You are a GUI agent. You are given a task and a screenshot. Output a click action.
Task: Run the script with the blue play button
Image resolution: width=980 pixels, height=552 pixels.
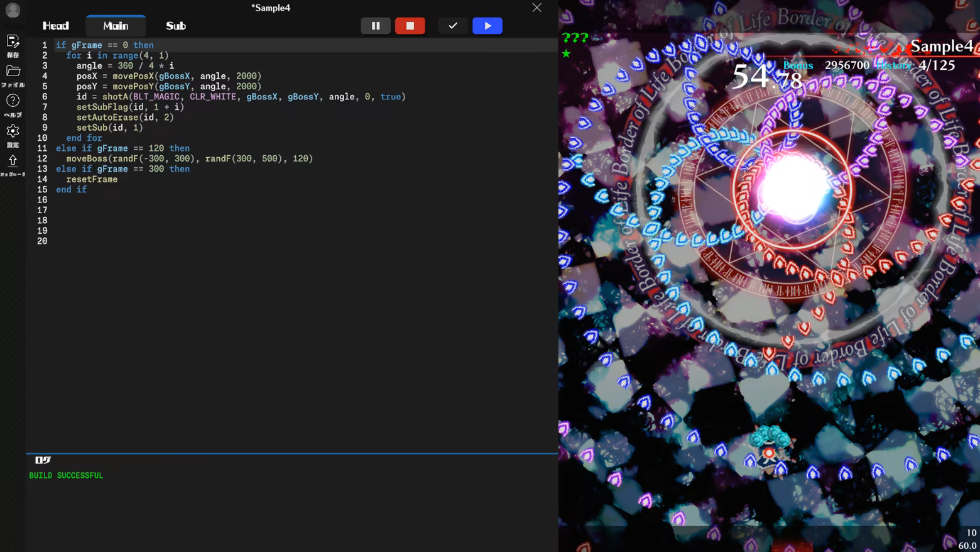click(x=487, y=26)
